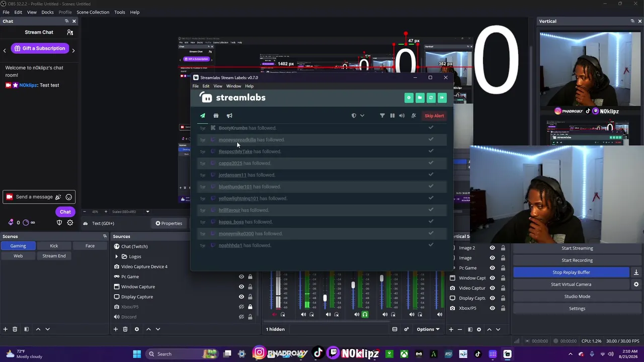Unmute the red muted mixer channel
Image resolution: width=644 pixels, height=362 pixels.
click(x=274, y=315)
